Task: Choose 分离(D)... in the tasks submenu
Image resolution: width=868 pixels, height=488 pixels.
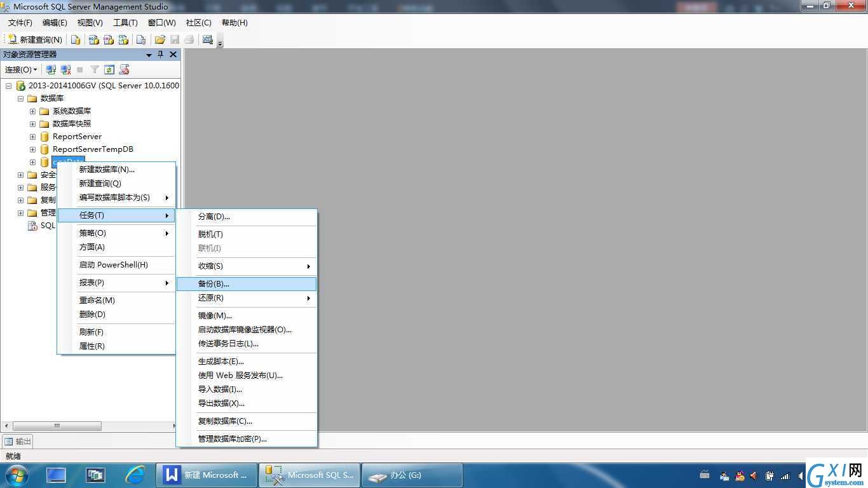Action: click(x=247, y=217)
